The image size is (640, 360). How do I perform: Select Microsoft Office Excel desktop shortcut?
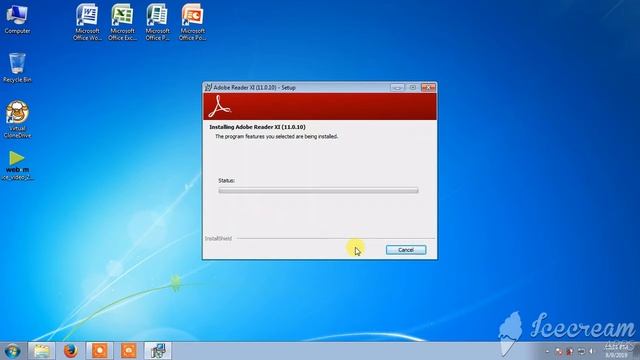coord(122,22)
